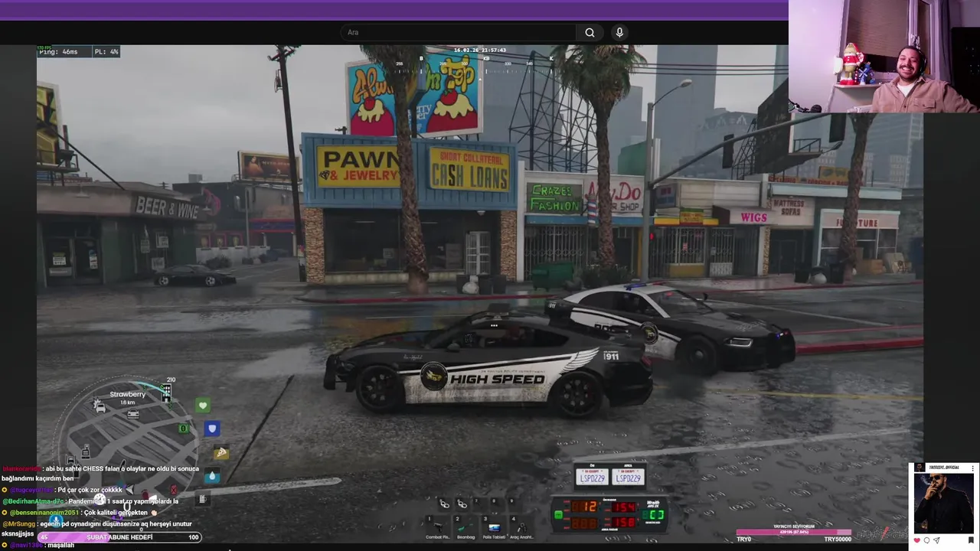The width and height of the screenshot is (980, 551).
Task: Click the second handcuffs inventory slot
Action: (x=462, y=504)
